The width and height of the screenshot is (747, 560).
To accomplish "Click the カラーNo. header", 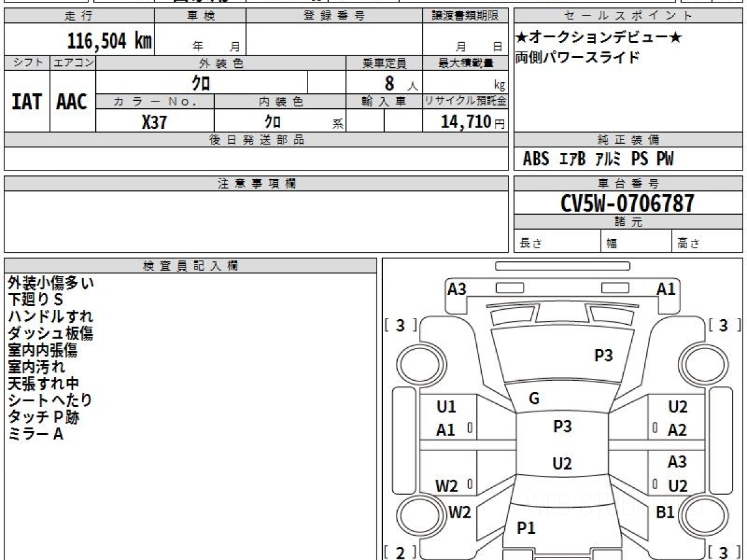I will (155, 101).
